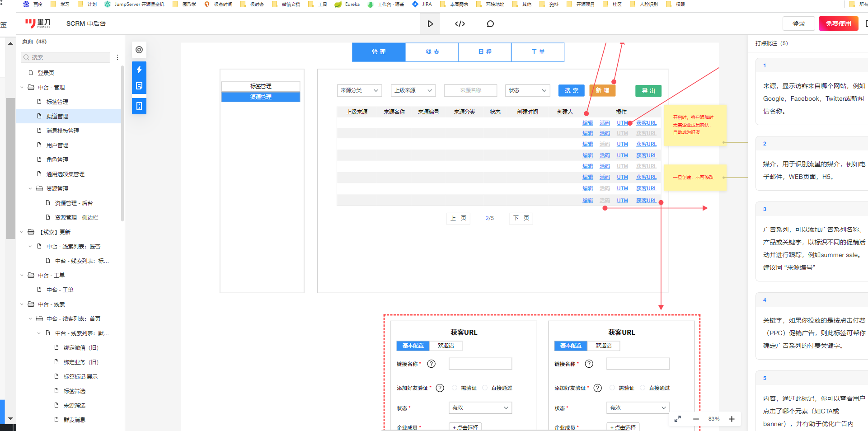
Task: Collapse the 【线索】更新 folder
Action: click(x=22, y=232)
